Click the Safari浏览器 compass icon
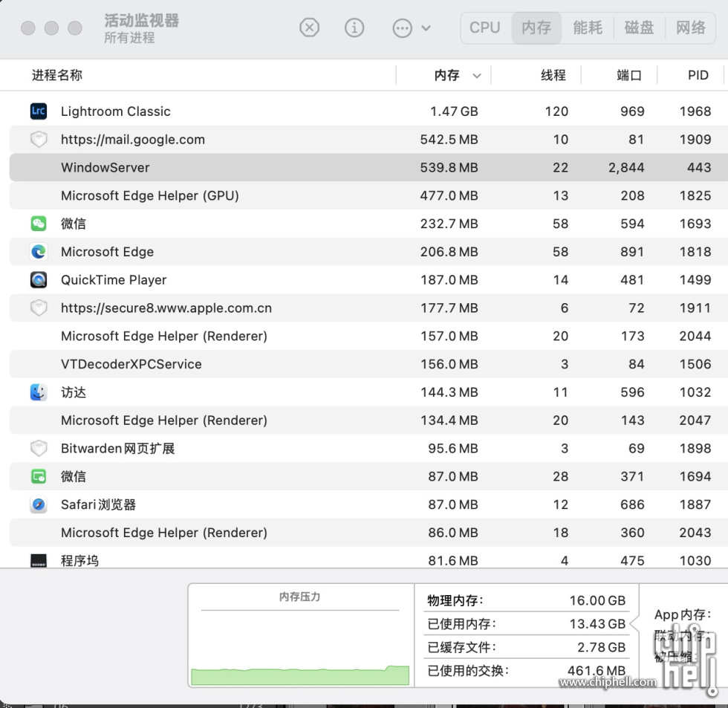Viewport: 728px width, 708px height. point(39,504)
